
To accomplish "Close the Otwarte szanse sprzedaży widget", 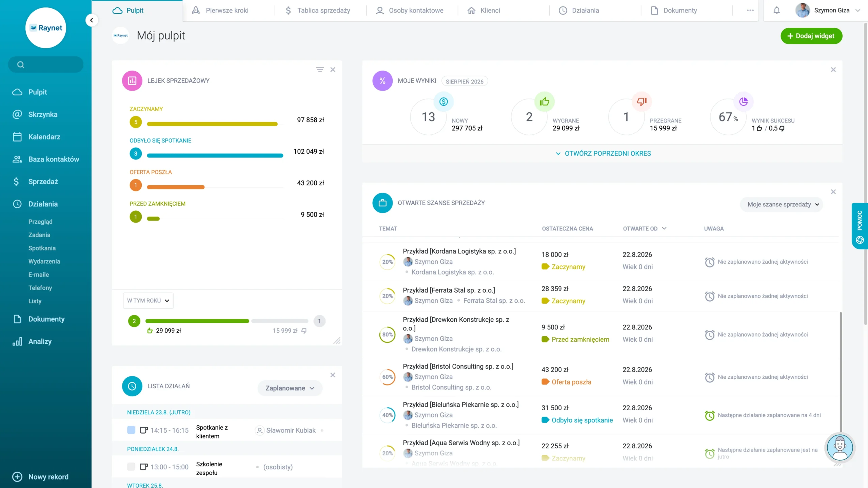I will click(833, 192).
